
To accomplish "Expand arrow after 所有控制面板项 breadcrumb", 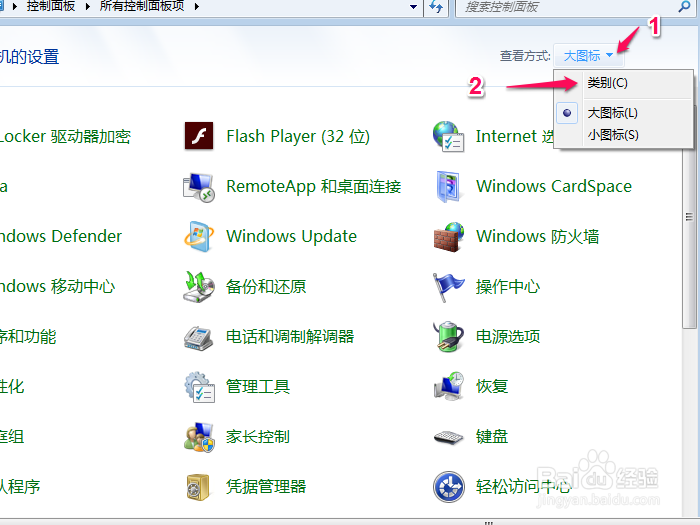I will [x=196, y=7].
